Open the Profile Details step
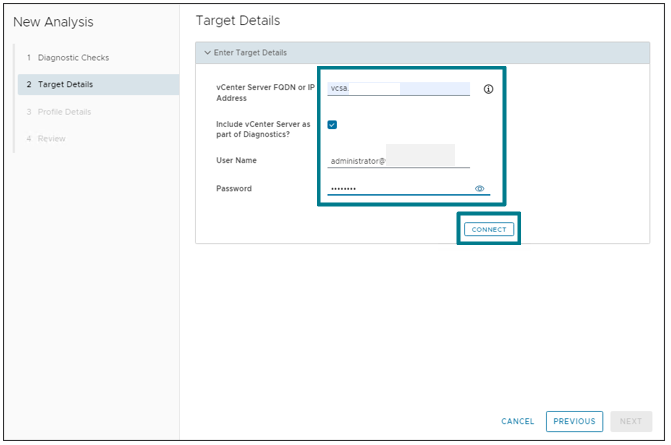Viewport: 671px width, 445px height. click(x=64, y=111)
